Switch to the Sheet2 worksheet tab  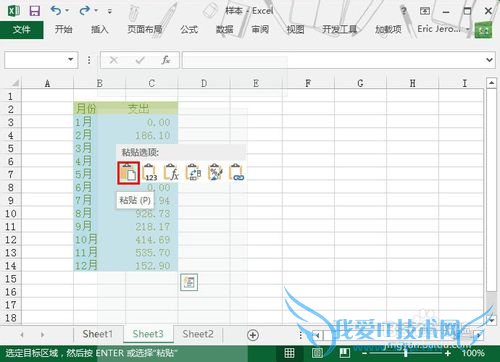point(198,334)
